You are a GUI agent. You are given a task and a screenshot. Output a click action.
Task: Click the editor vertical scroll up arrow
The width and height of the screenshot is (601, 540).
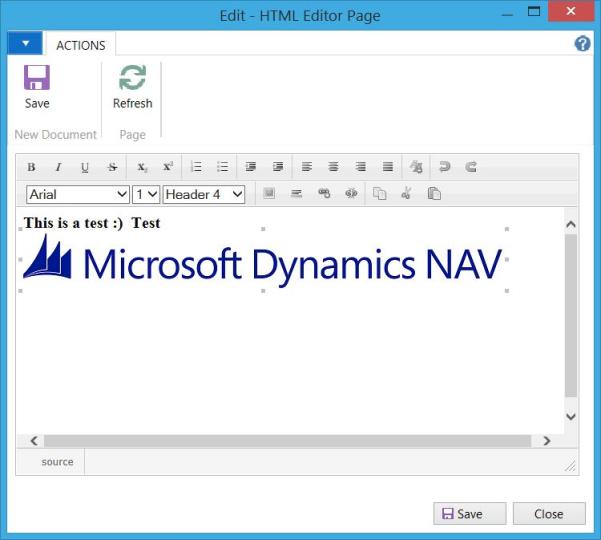571,225
